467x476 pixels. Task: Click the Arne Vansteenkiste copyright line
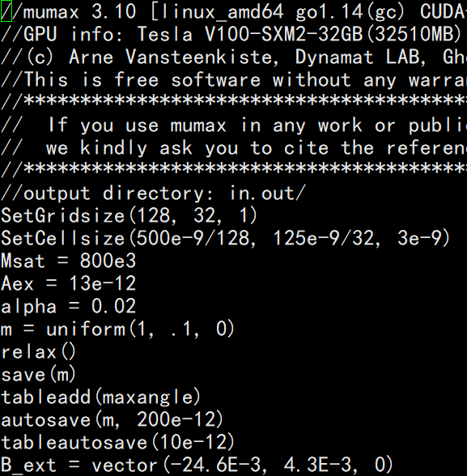(x=233, y=57)
